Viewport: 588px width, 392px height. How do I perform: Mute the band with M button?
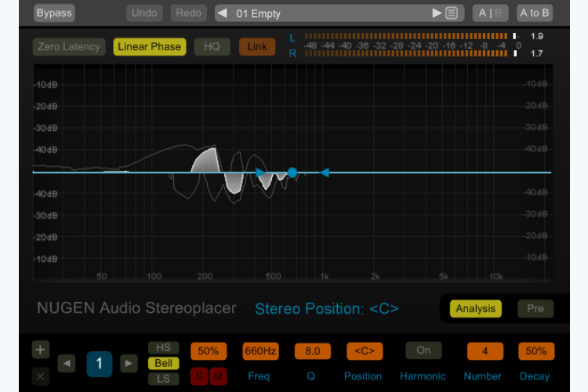[218, 376]
